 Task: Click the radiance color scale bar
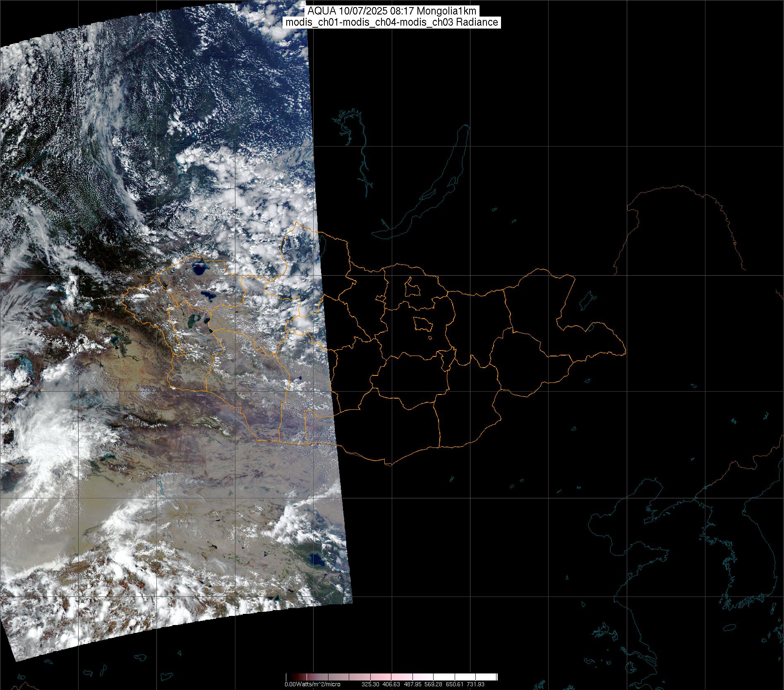pyautogui.click(x=391, y=677)
